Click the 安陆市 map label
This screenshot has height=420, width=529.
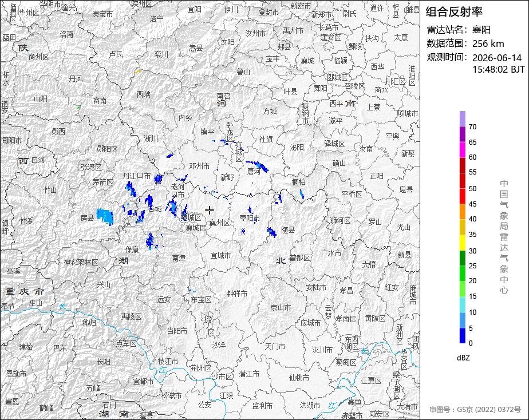click(x=316, y=287)
